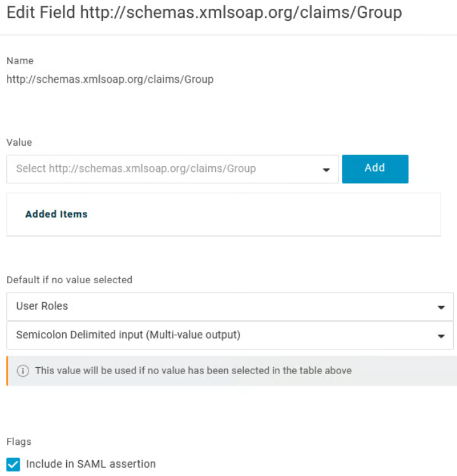Viewport: 457px width, 476px height.
Task: Click the "Include in SAML assertion" label text
Action: (x=91, y=465)
